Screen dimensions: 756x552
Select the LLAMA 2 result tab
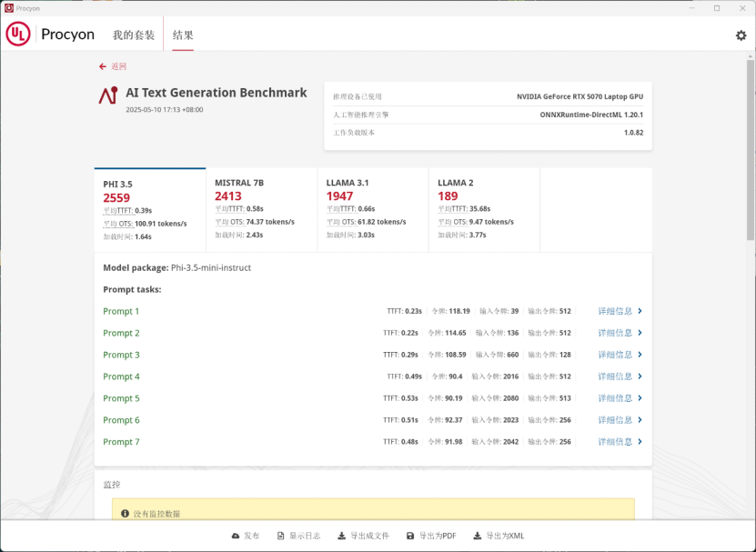[484, 210]
